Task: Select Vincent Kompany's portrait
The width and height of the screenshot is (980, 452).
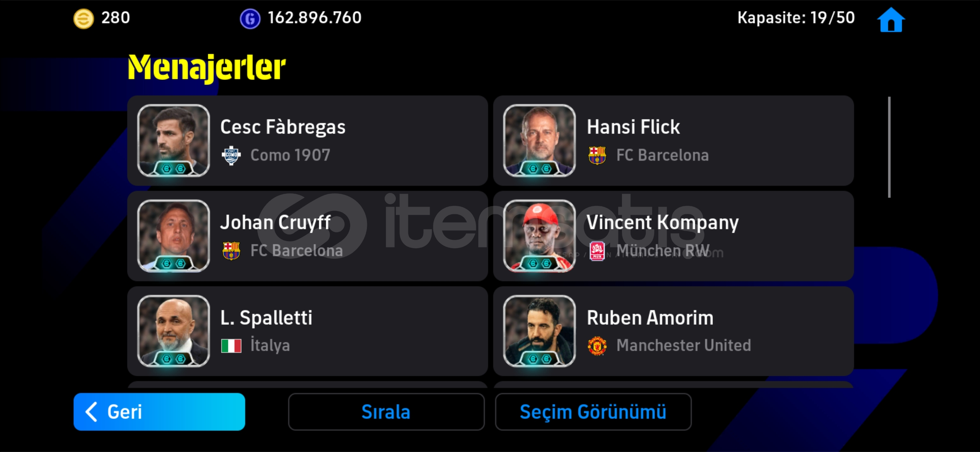Action: click(539, 236)
